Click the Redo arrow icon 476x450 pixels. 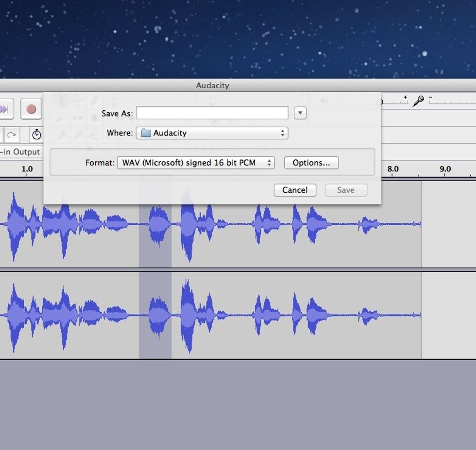[12, 135]
